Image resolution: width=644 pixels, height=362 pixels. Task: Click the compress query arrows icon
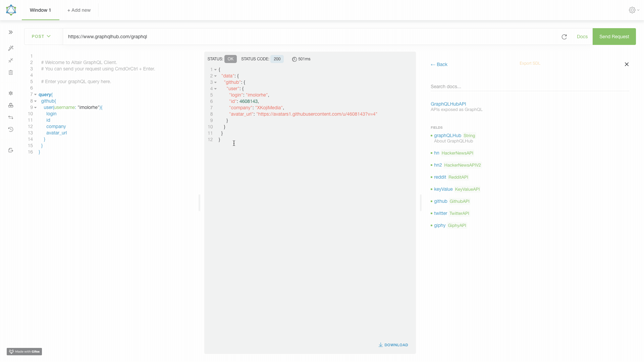11,60
